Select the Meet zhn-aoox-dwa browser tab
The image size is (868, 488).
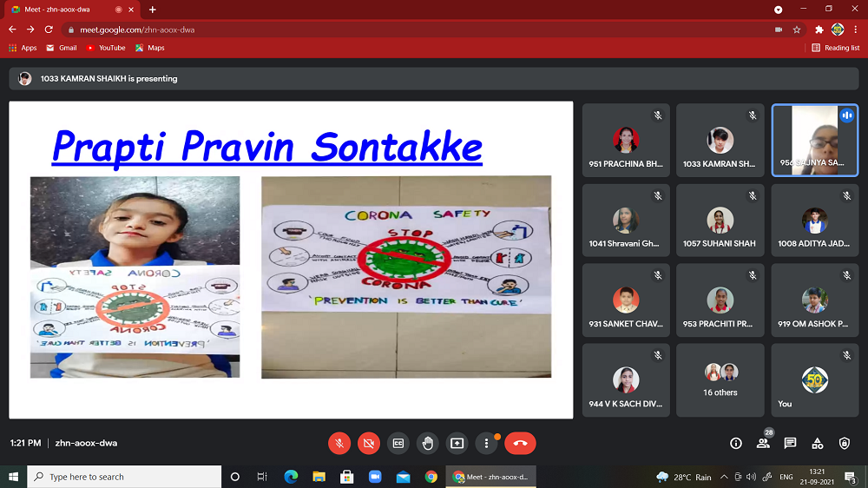[x=69, y=10]
